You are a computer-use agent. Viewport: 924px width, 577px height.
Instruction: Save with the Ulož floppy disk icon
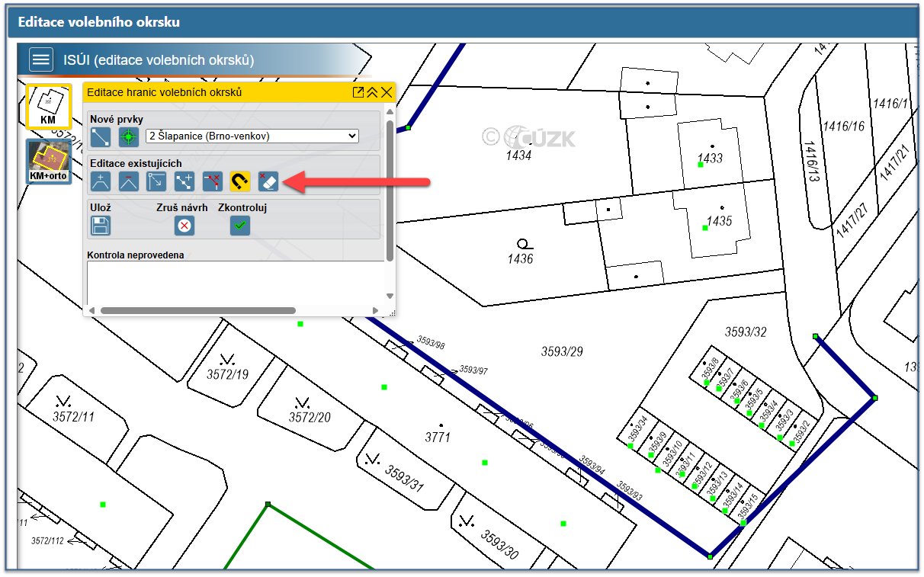tap(101, 226)
